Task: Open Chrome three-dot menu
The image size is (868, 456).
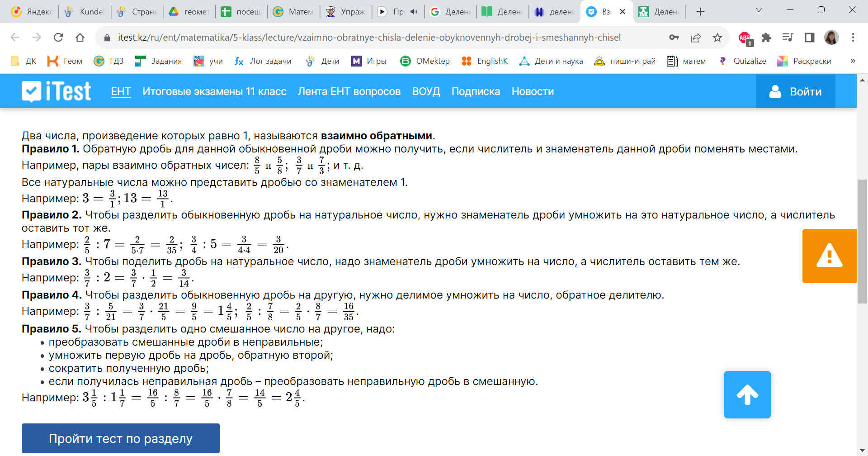Action: 853,38
